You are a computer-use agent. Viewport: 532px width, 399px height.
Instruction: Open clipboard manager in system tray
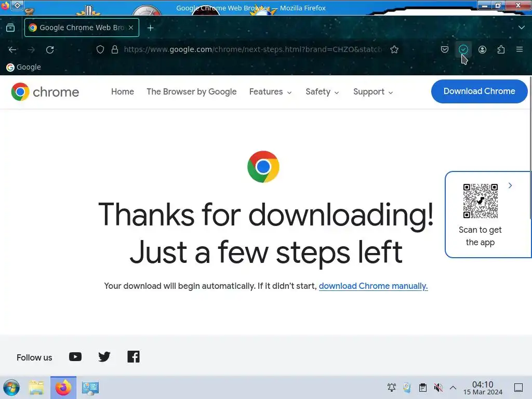(423, 388)
